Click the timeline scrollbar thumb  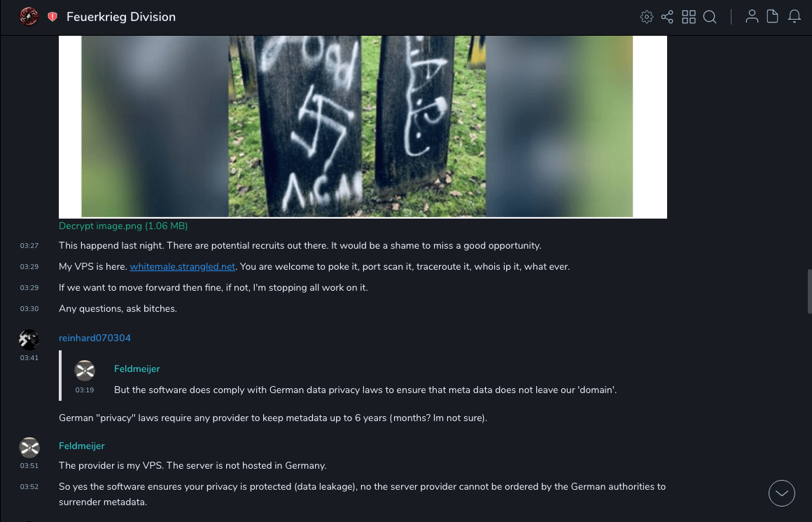coord(809,291)
